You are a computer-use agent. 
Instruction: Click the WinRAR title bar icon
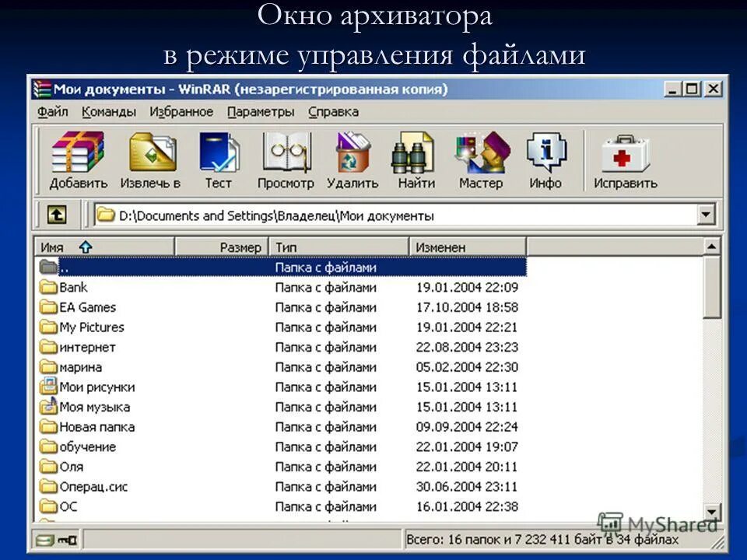pos(42,89)
